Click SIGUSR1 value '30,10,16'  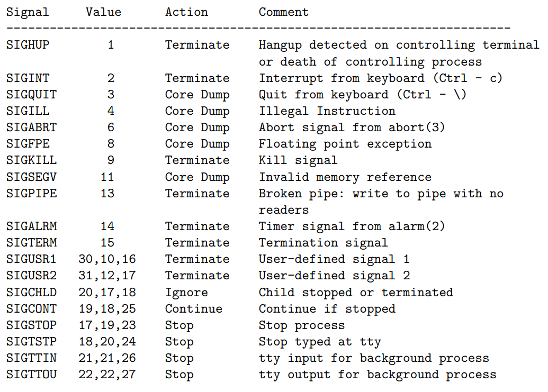point(107,259)
